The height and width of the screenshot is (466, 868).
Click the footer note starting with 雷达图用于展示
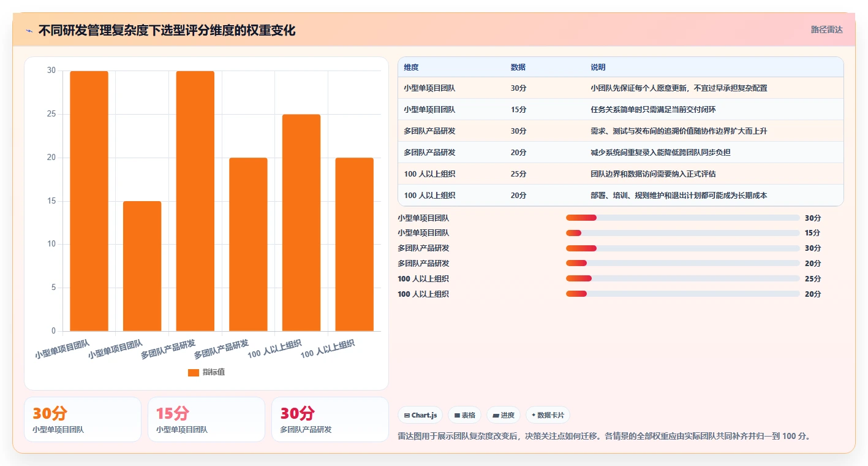pos(605,437)
